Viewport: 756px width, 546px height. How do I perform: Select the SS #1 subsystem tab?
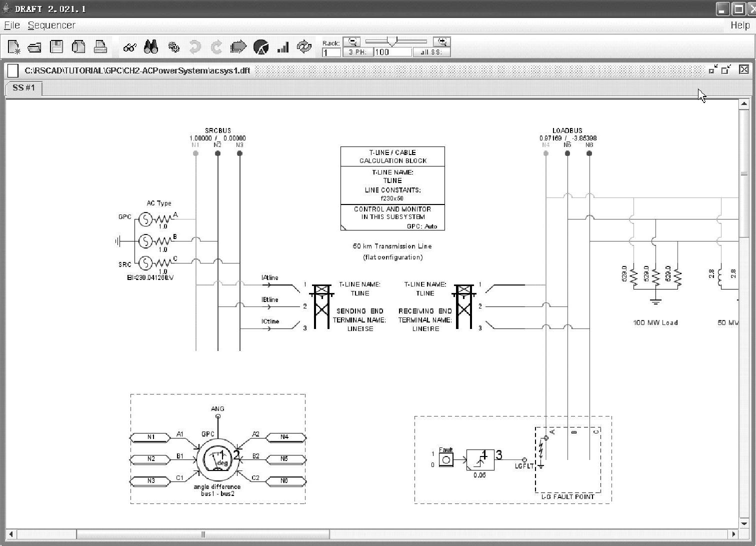tap(24, 88)
